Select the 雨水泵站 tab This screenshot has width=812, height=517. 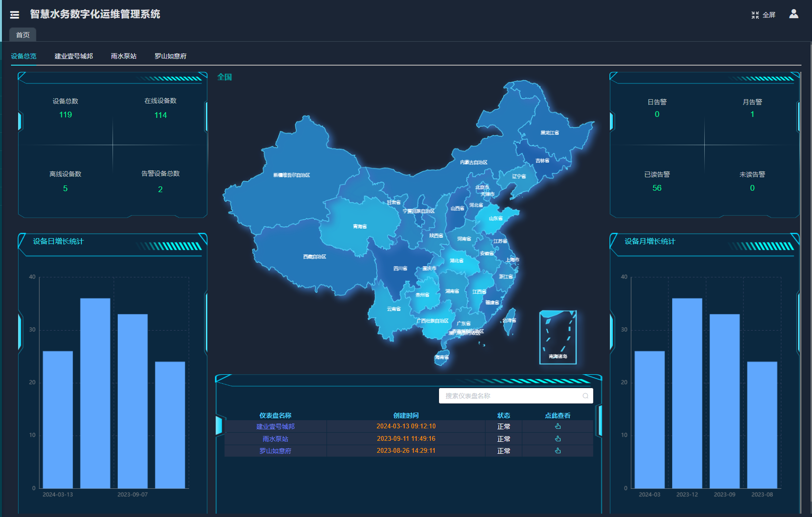[x=124, y=56]
